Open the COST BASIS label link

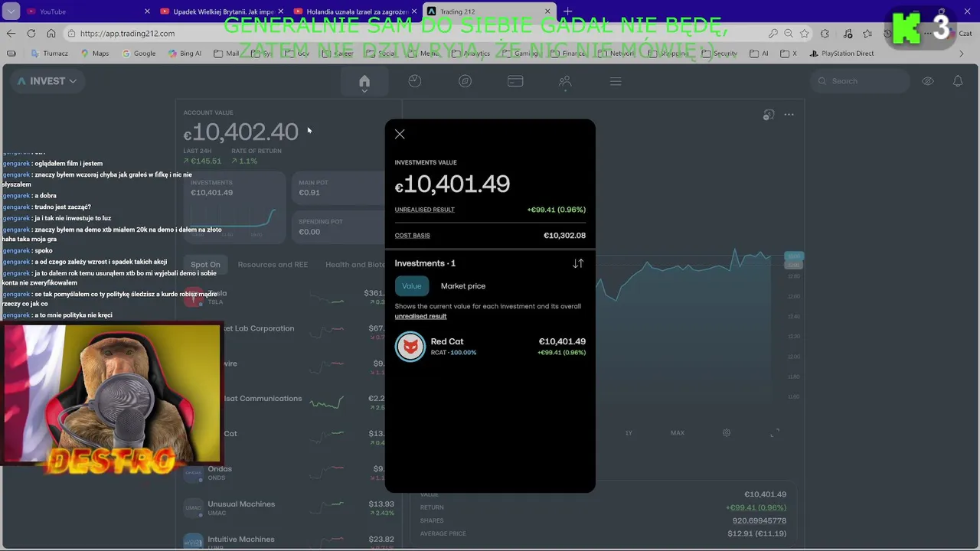413,236
